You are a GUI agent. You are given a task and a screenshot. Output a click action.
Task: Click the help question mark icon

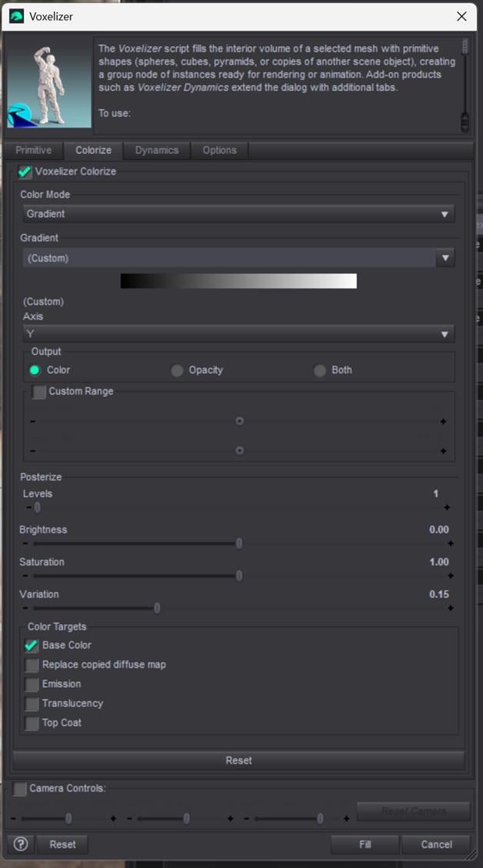21,843
